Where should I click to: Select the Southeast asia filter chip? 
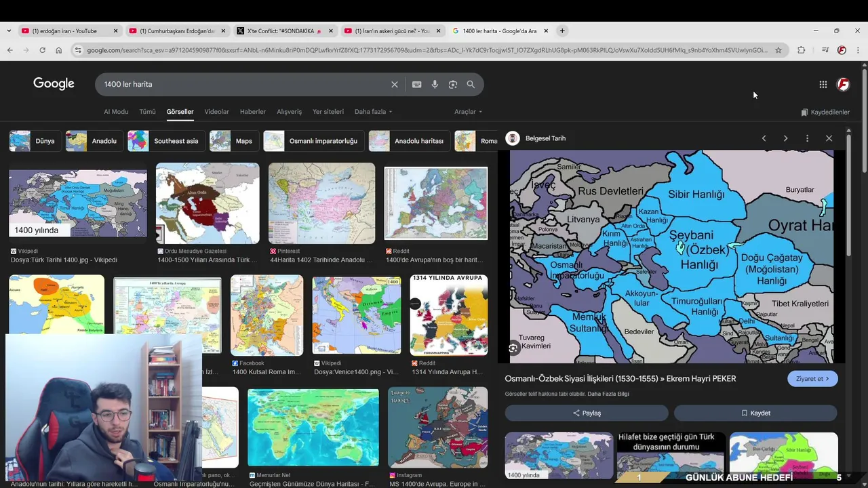point(166,141)
